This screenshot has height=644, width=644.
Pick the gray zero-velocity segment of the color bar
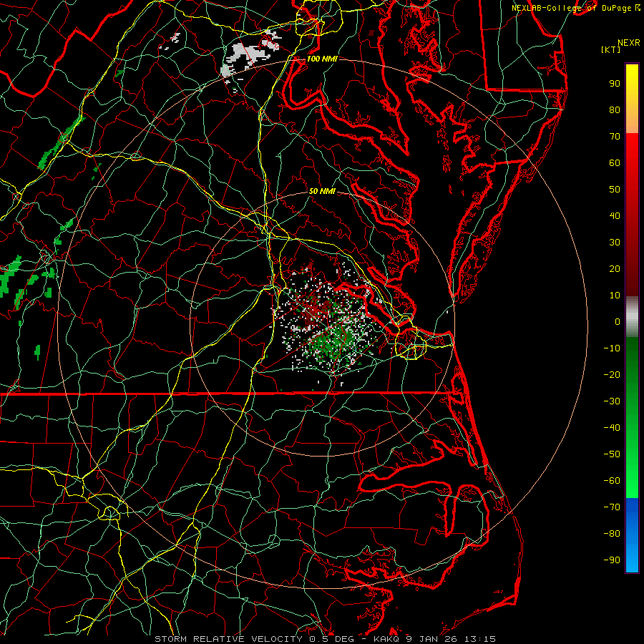pos(632,317)
